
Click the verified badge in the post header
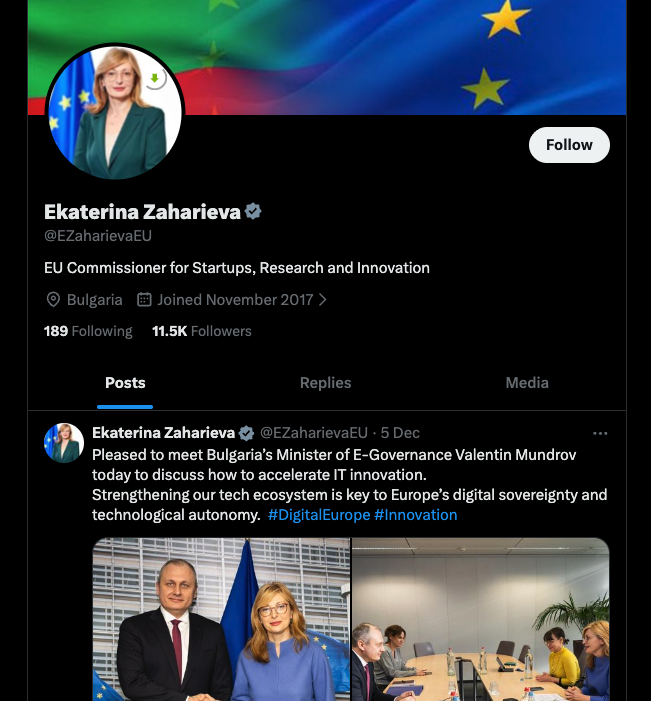[x=246, y=433]
